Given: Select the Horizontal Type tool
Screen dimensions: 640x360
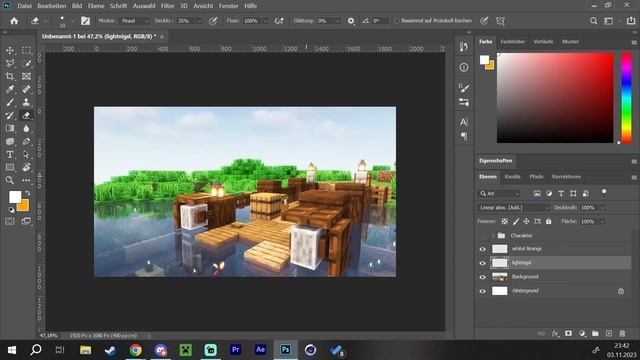Looking at the screenshot, I should tap(10, 155).
